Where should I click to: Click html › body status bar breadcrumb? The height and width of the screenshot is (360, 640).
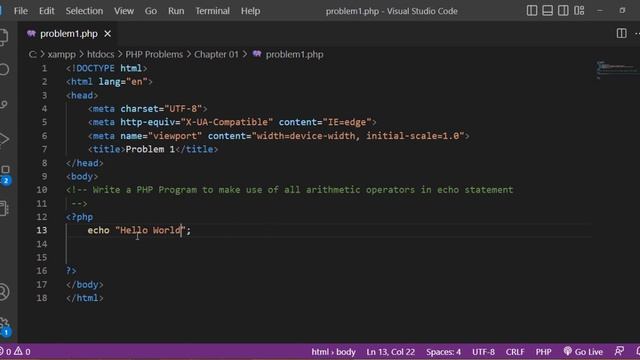click(x=333, y=351)
